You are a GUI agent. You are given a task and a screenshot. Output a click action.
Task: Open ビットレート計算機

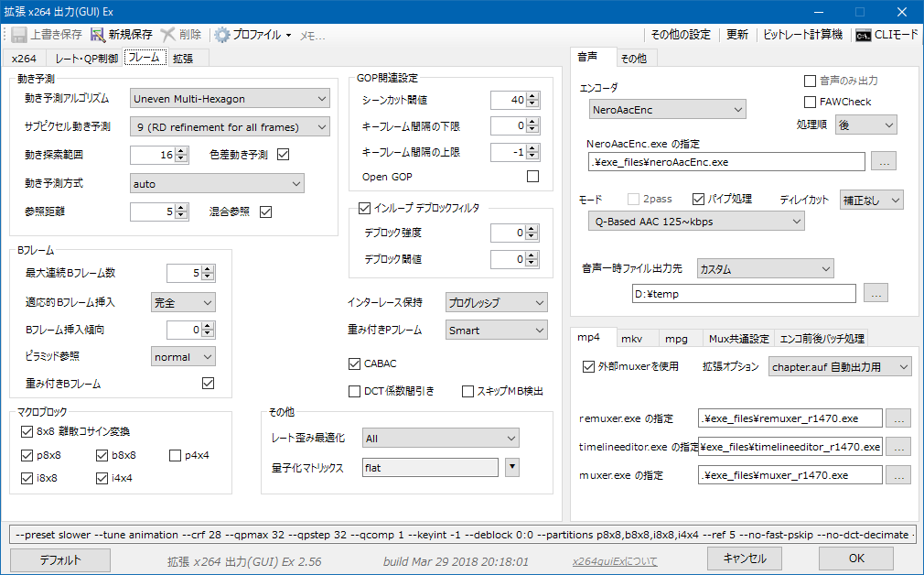[802, 35]
